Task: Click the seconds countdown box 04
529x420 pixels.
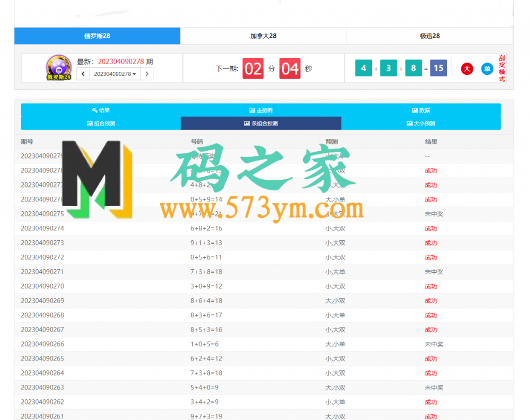Action: 290,69
